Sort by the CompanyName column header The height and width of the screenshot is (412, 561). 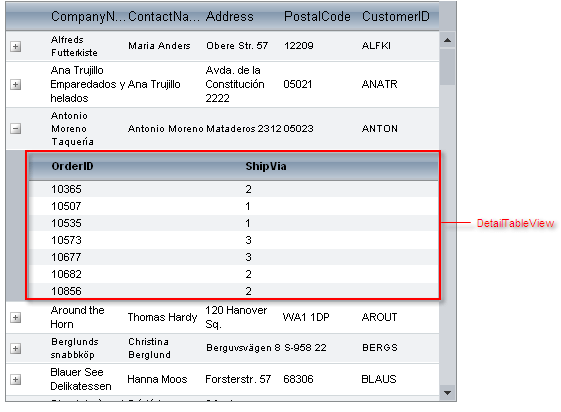click(88, 16)
